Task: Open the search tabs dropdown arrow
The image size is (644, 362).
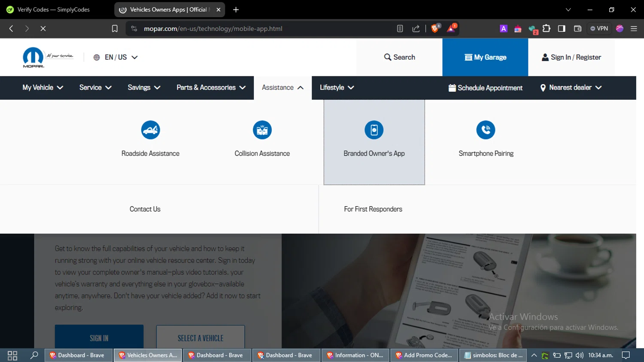Action: coord(568,9)
